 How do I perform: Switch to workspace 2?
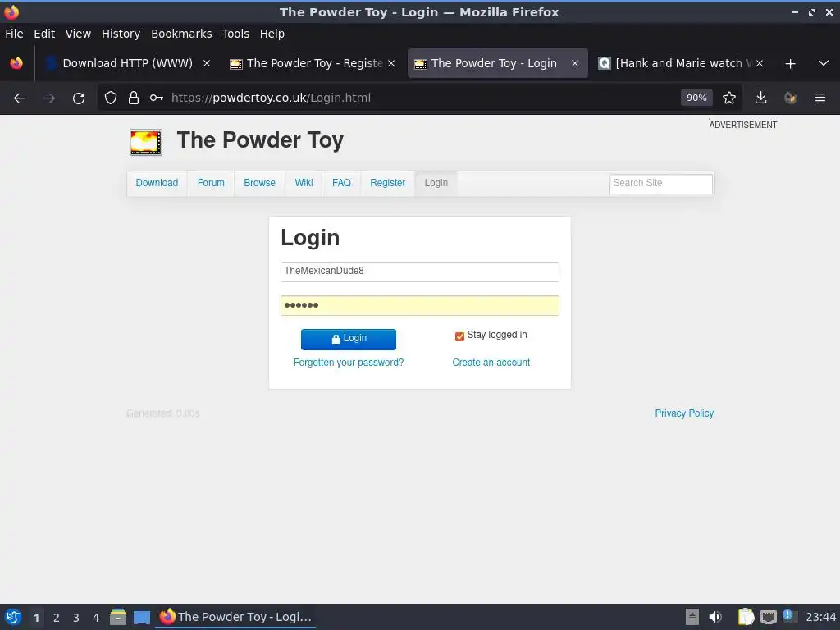click(57, 618)
